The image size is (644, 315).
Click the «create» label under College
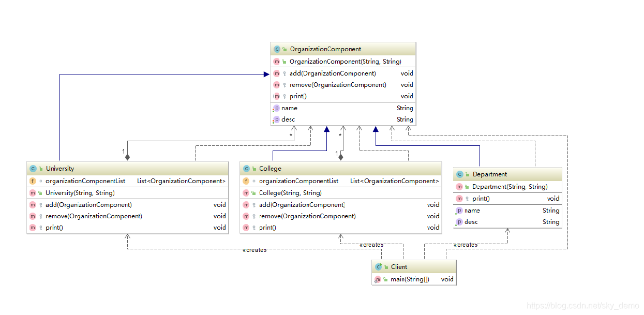tap(371, 245)
